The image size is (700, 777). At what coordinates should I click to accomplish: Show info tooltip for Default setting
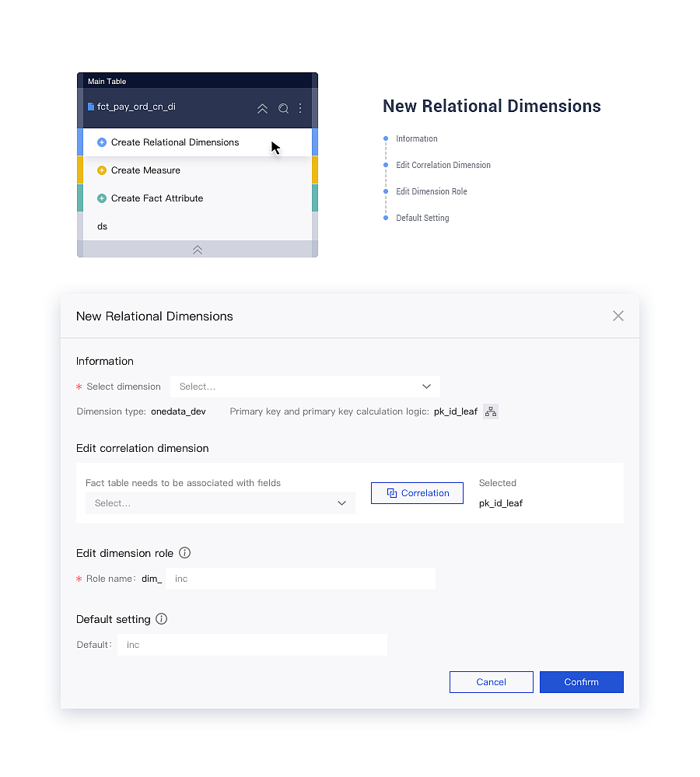(162, 618)
